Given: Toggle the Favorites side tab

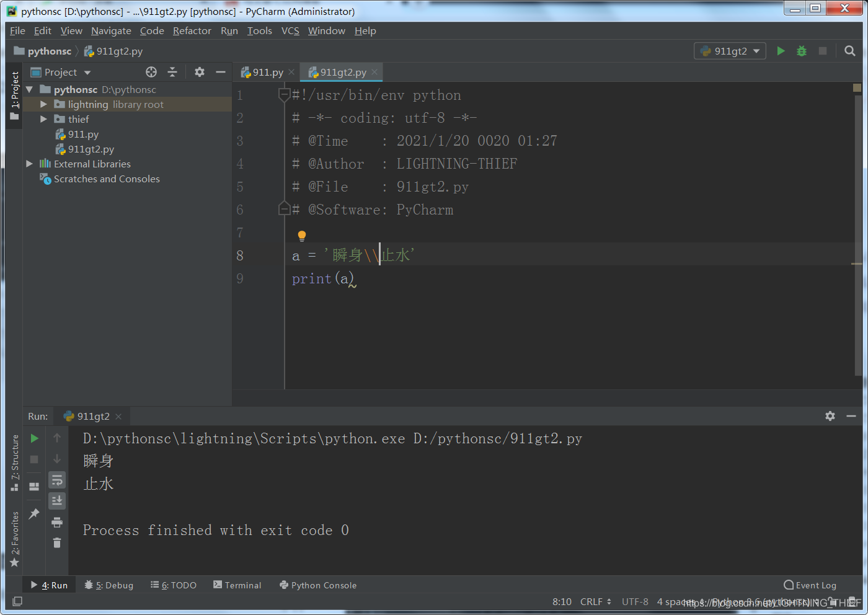Looking at the screenshot, I should [x=15, y=539].
